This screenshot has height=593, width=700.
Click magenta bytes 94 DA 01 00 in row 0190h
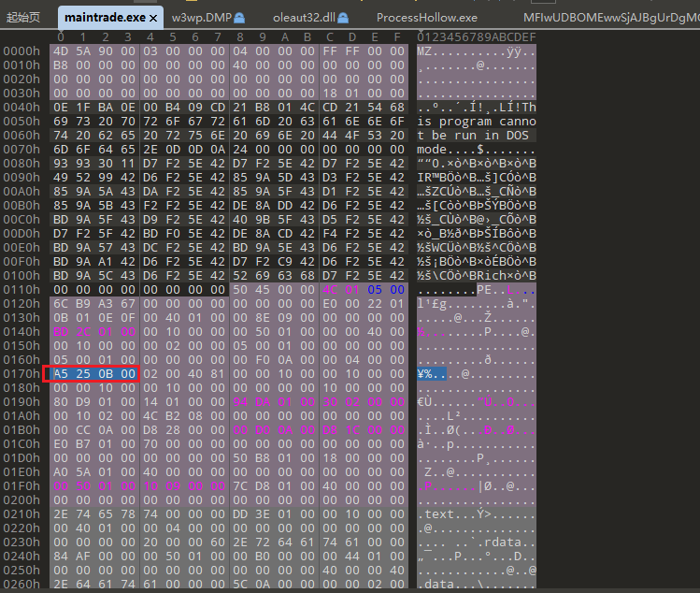tap(274, 402)
